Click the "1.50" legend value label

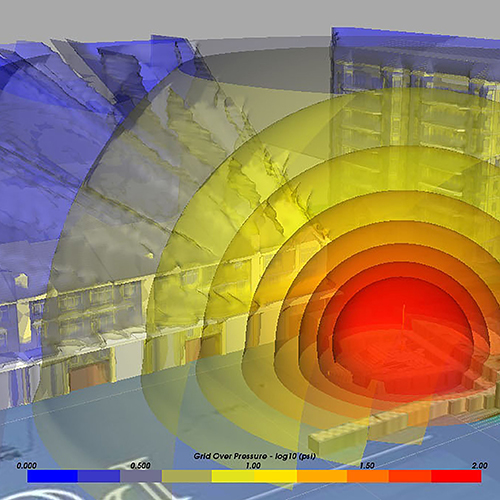click(367, 465)
